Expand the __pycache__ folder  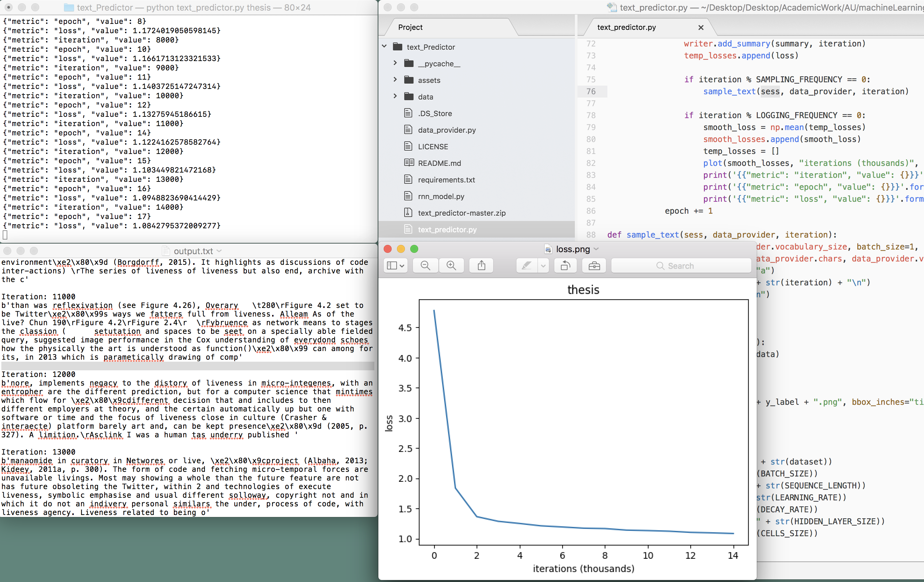[395, 63]
